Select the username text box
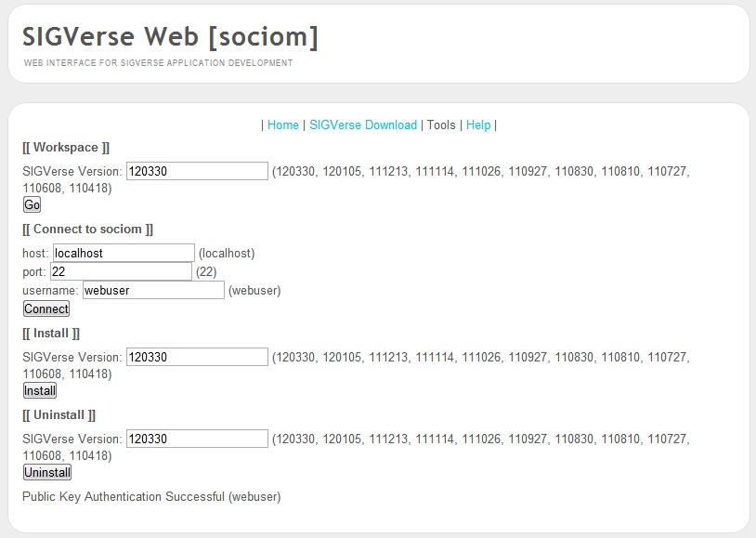Image resolution: width=756 pixels, height=538 pixels. pos(153,290)
